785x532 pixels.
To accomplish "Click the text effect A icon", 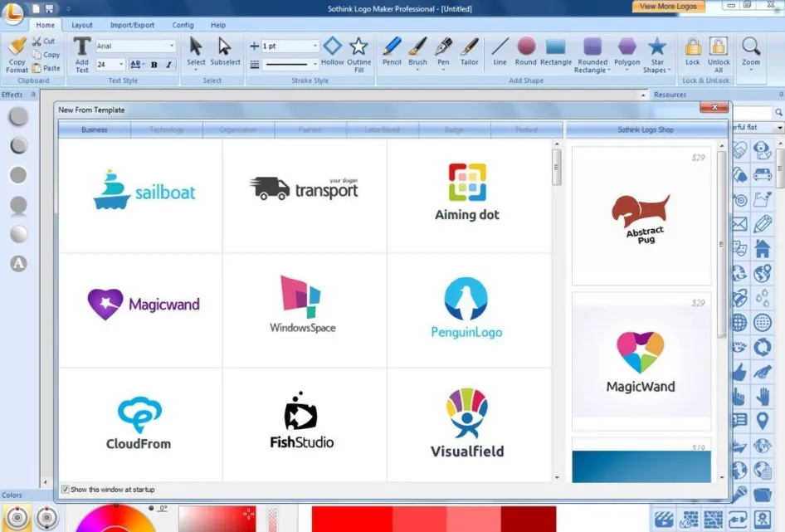I will (x=18, y=263).
